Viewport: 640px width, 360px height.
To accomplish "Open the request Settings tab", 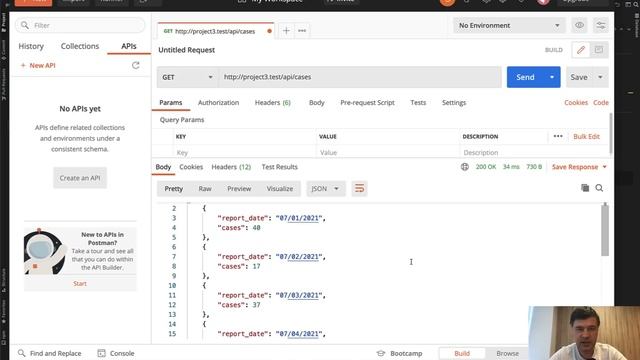I will (x=454, y=102).
